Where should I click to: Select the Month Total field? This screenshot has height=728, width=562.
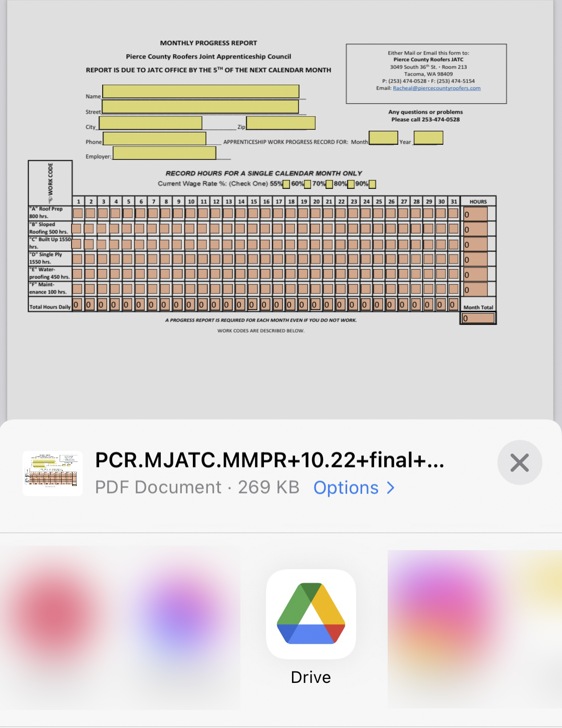click(478, 318)
